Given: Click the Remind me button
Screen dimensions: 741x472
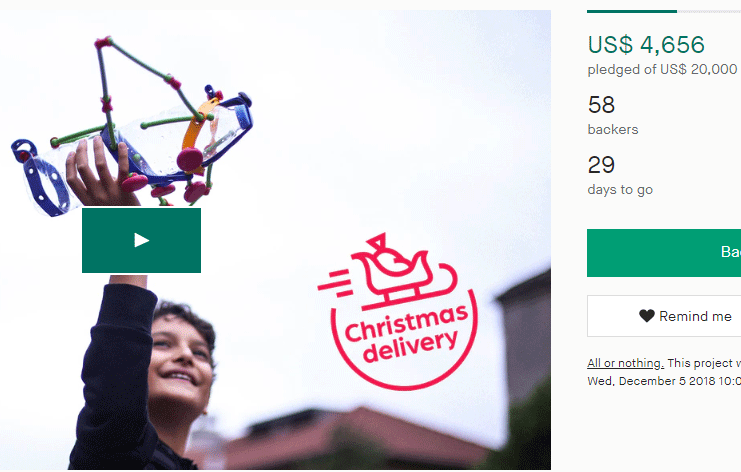Looking at the screenshot, I should 664,316.
